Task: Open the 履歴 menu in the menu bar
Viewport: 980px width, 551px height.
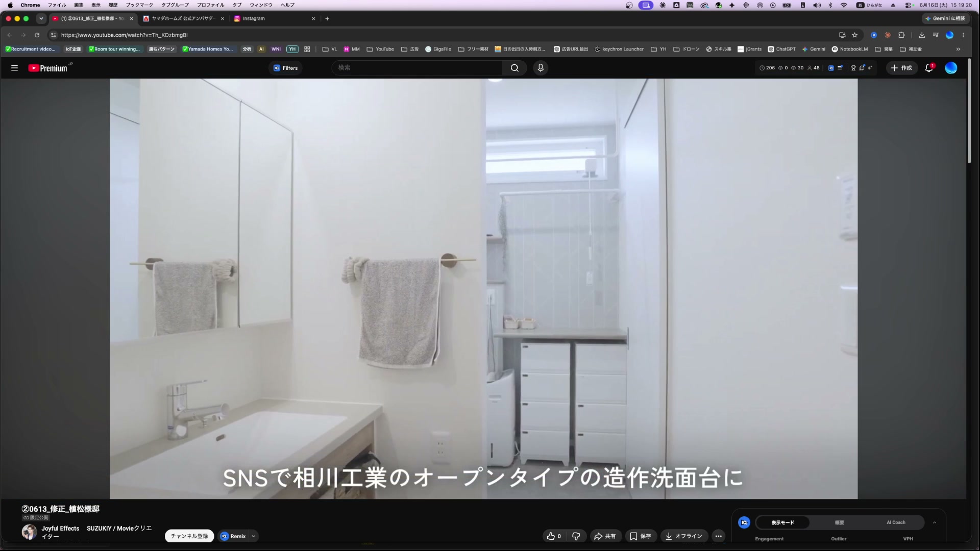Action: pyautogui.click(x=113, y=5)
